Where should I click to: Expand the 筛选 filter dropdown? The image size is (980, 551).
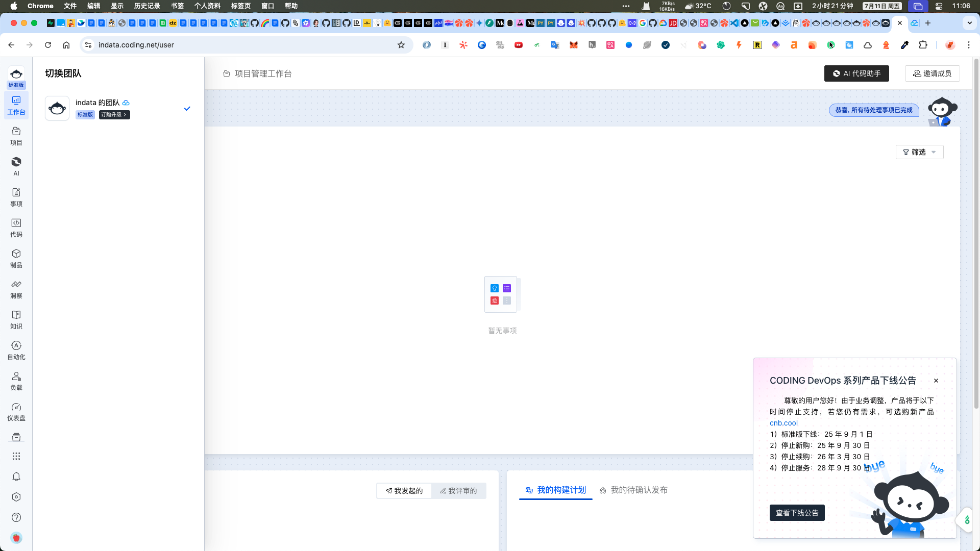(x=919, y=152)
